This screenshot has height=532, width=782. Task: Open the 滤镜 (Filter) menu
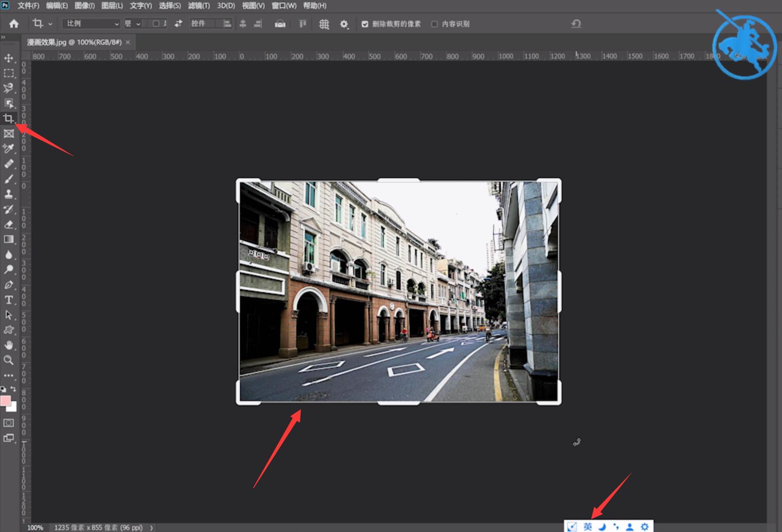[x=199, y=6]
